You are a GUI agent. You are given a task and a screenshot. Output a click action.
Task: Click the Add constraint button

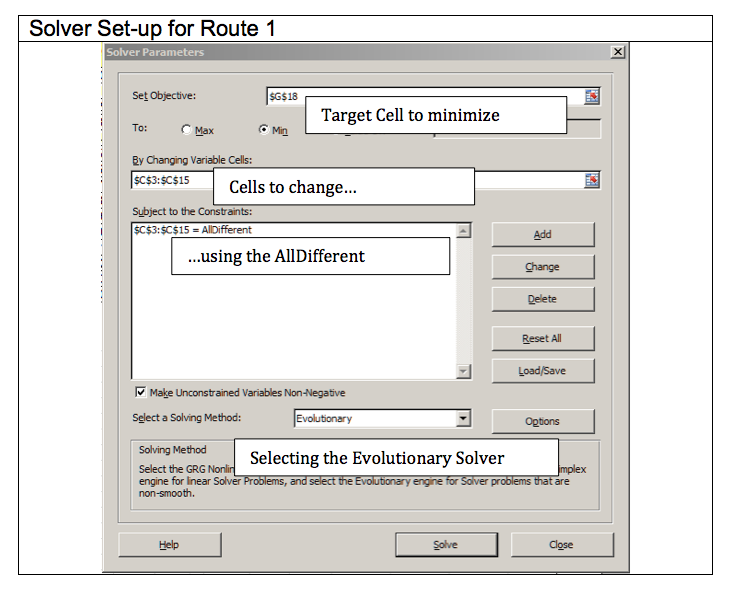(542, 234)
